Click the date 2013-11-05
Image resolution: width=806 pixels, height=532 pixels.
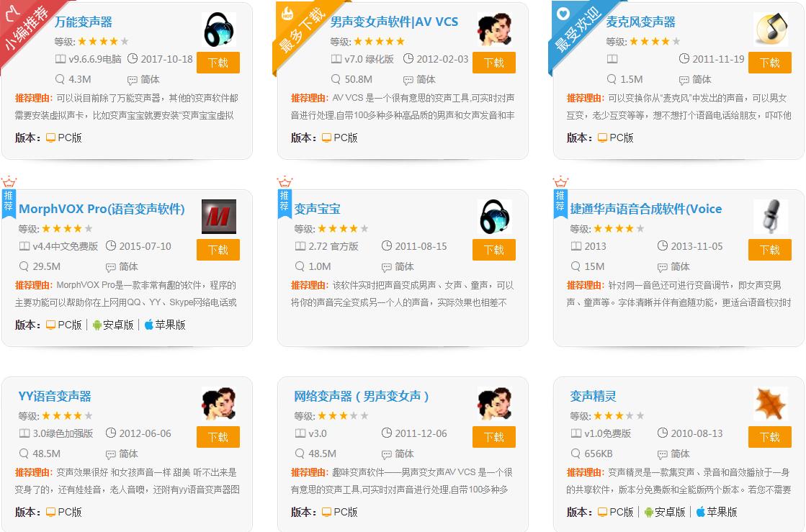(x=697, y=246)
